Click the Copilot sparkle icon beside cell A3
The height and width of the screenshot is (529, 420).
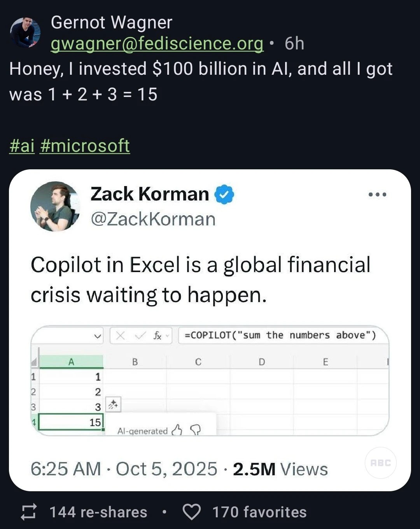tap(113, 405)
